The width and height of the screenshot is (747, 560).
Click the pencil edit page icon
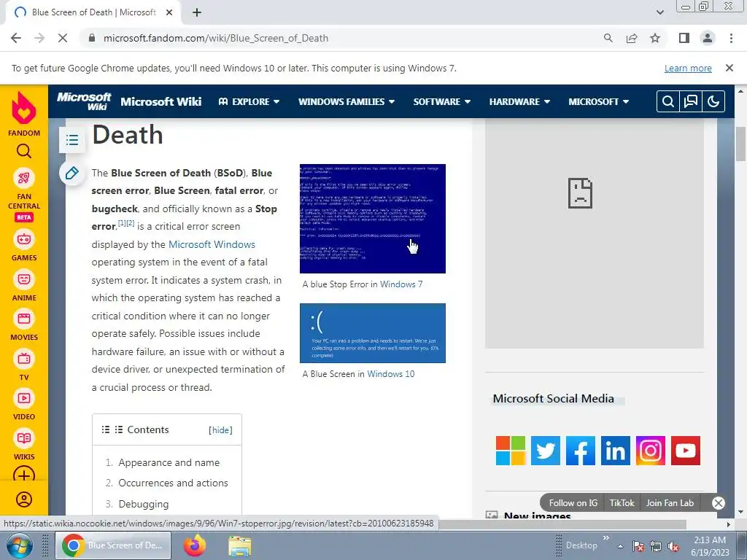[x=72, y=173]
